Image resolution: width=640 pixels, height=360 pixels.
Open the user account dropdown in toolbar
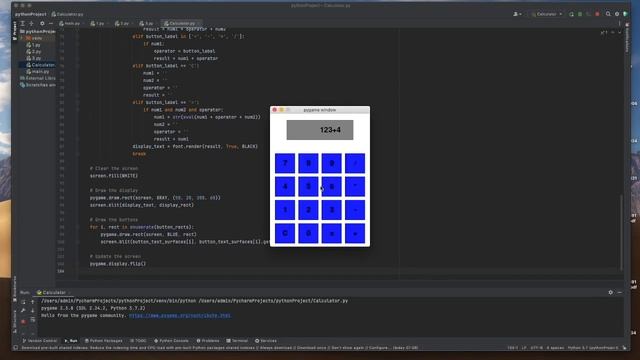517,14
